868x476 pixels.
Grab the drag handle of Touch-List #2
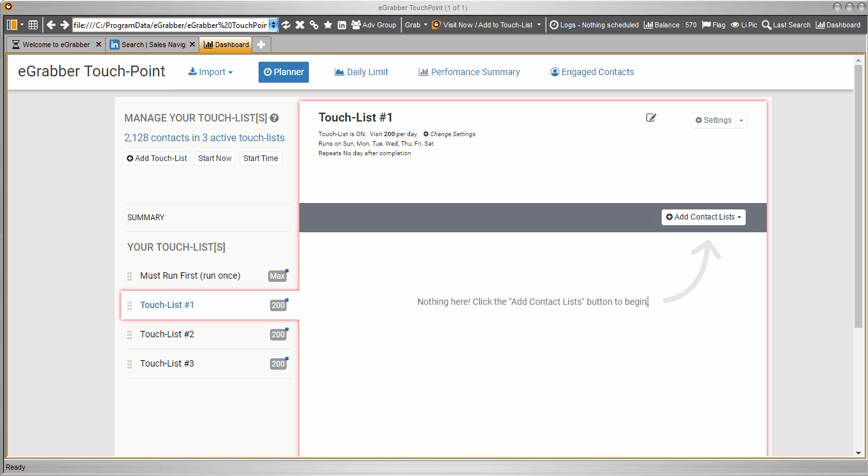[x=130, y=335]
